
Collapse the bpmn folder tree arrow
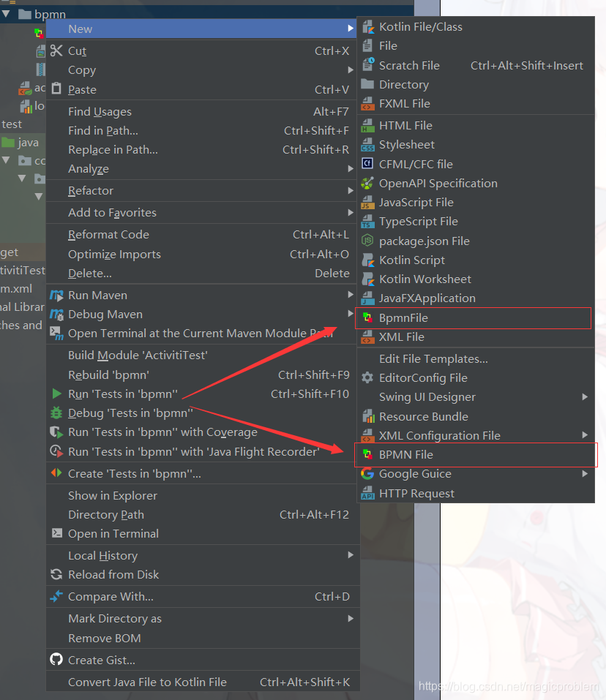6,14
